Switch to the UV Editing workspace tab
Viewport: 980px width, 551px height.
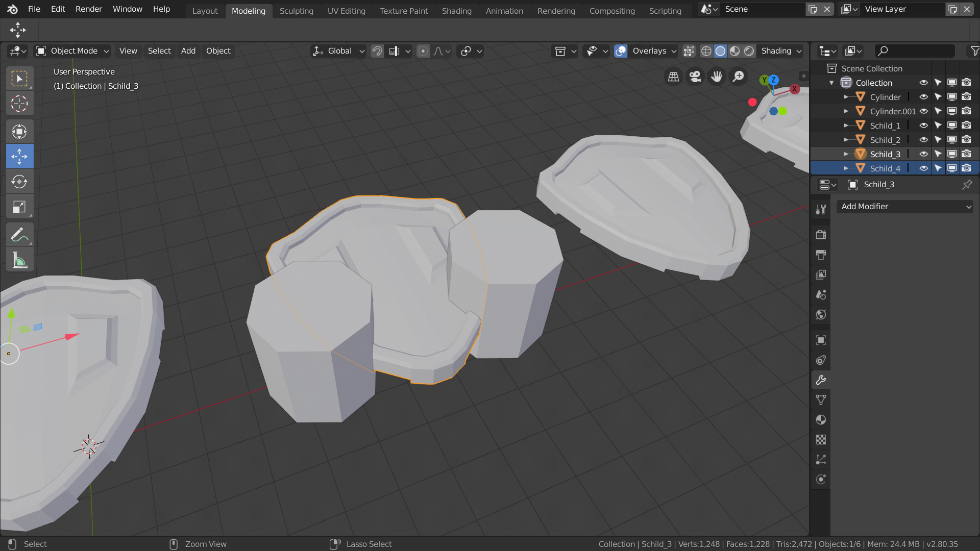pyautogui.click(x=346, y=11)
